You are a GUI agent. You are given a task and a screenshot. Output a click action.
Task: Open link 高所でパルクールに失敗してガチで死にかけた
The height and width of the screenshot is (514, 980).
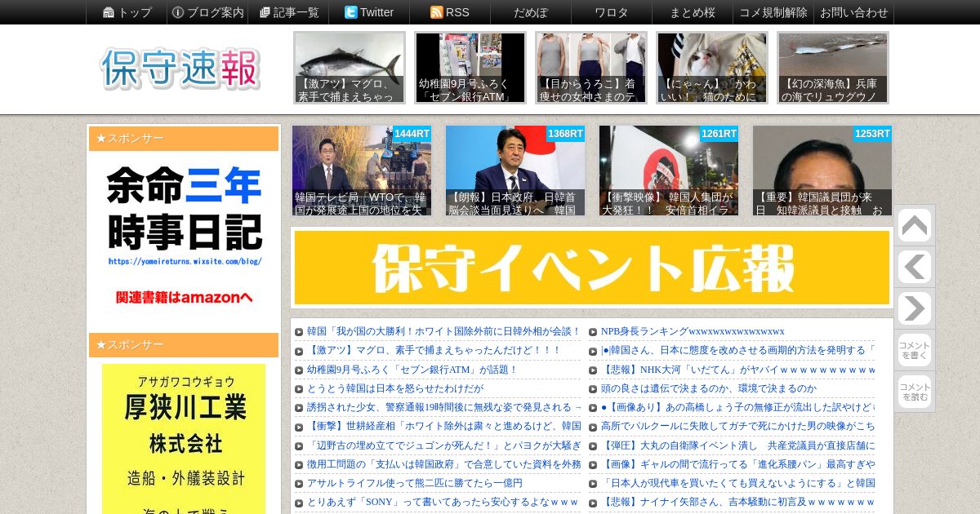(737, 426)
